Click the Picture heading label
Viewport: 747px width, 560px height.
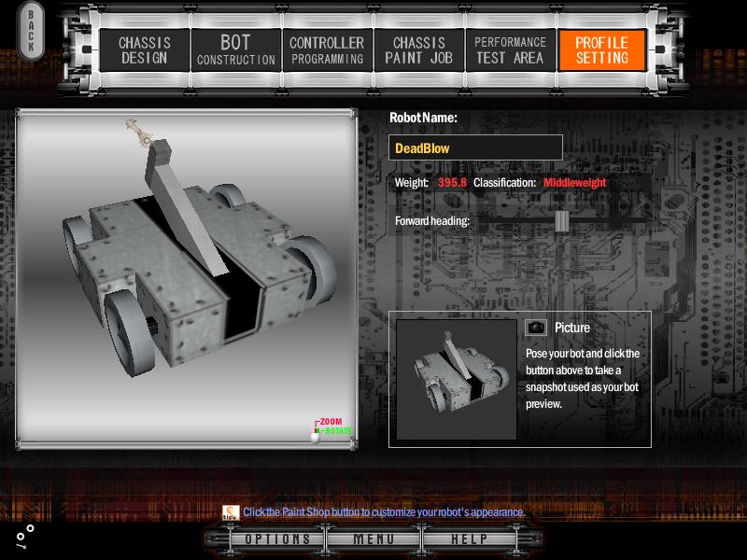point(572,328)
